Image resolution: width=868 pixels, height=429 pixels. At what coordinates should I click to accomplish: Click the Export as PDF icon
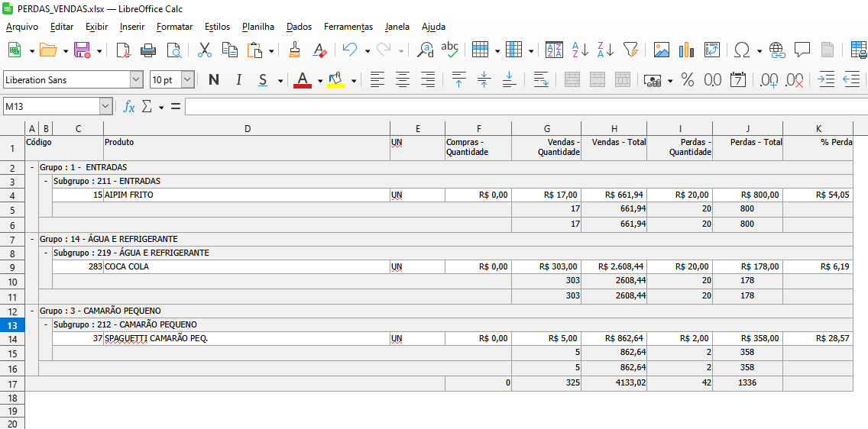tap(123, 50)
